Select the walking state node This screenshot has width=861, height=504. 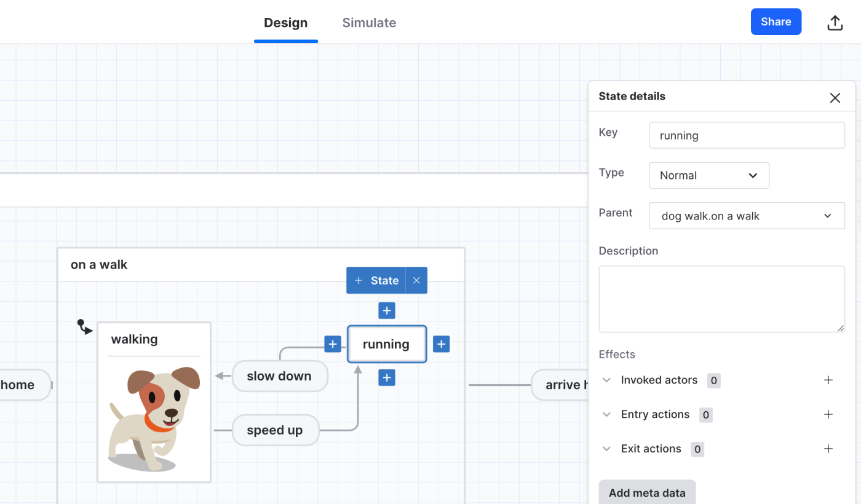154,402
